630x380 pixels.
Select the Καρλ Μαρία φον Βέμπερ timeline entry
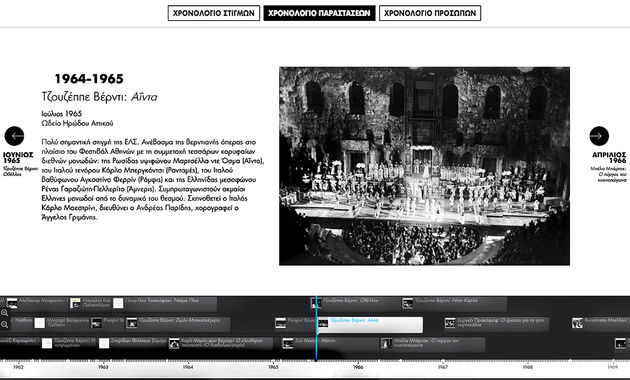click(x=221, y=344)
